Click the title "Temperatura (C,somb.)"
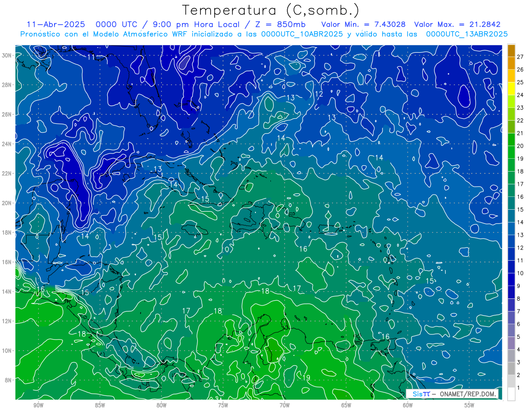 271,10
